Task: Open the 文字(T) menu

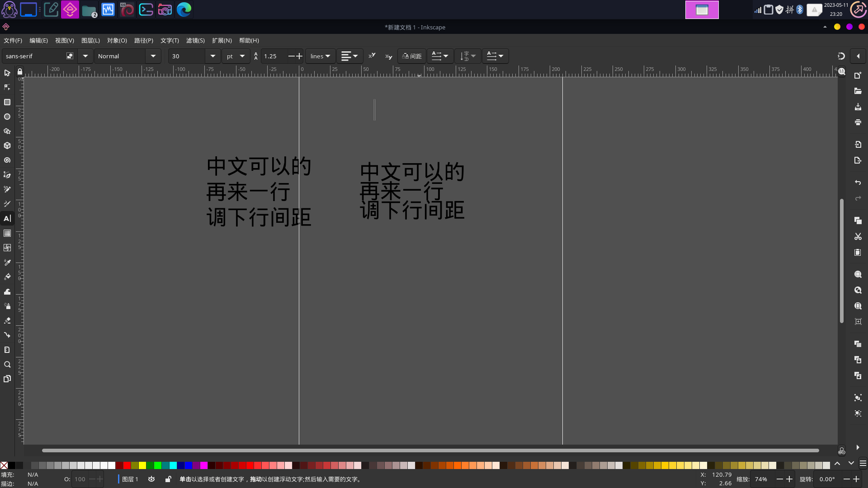Action: tap(170, 40)
